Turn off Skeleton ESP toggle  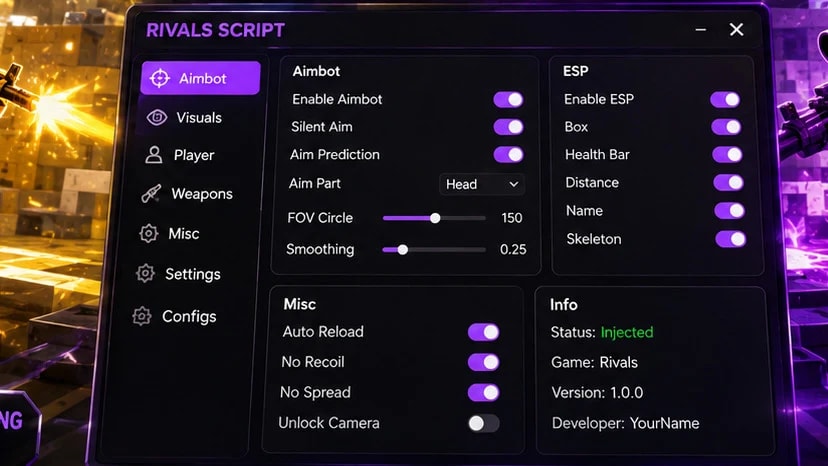pyautogui.click(x=731, y=239)
